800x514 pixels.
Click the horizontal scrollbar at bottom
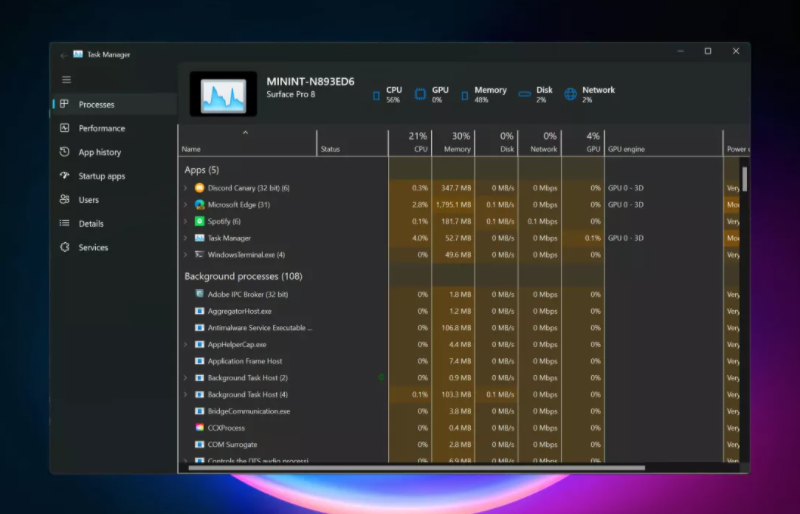[x=416, y=468]
